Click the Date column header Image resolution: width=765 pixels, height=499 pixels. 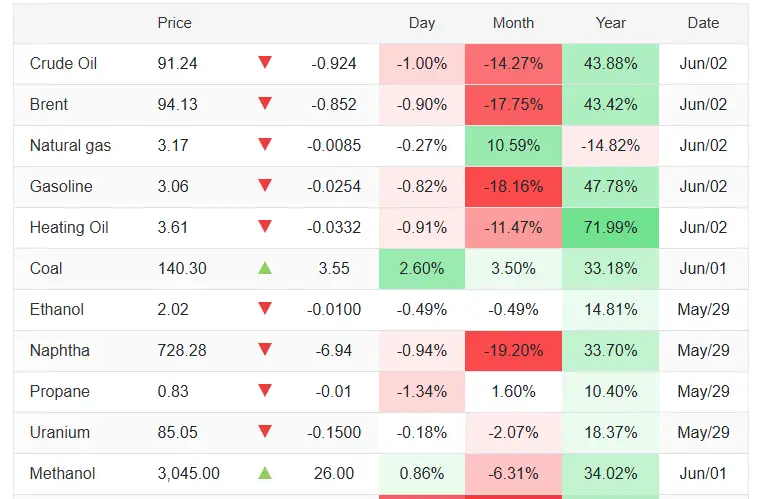pos(703,23)
